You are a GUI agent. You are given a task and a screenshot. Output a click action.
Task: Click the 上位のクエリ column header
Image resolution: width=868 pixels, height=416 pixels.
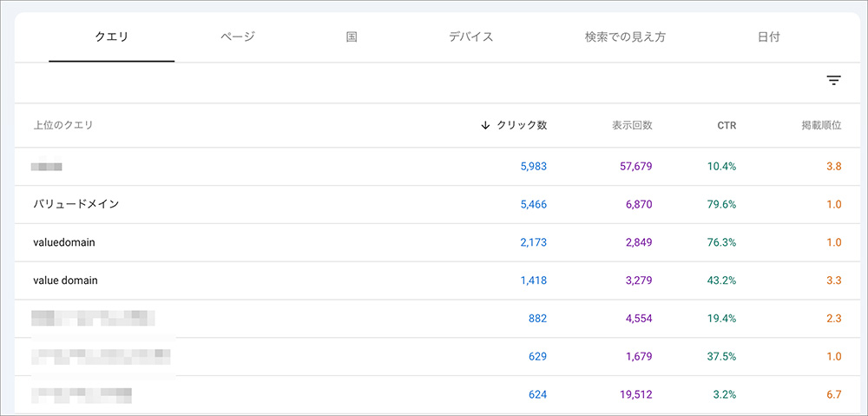pos(62,125)
